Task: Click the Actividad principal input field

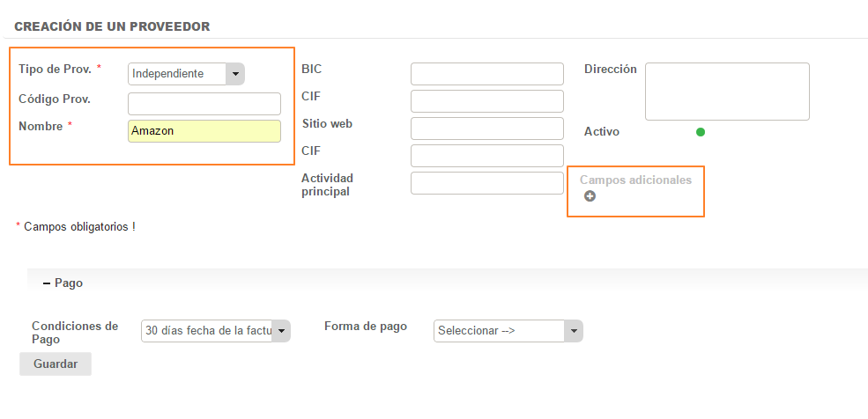Action: click(486, 183)
